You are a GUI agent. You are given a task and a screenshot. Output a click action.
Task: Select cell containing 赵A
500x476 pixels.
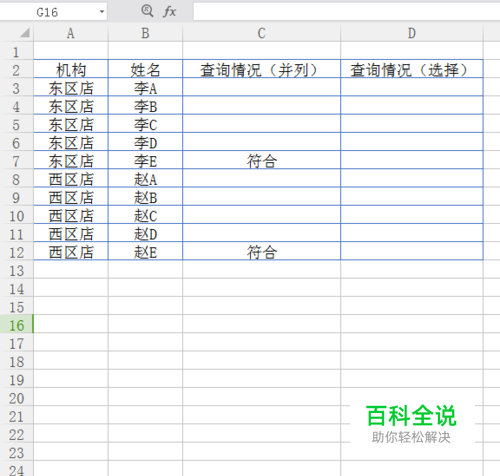[x=145, y=179]
